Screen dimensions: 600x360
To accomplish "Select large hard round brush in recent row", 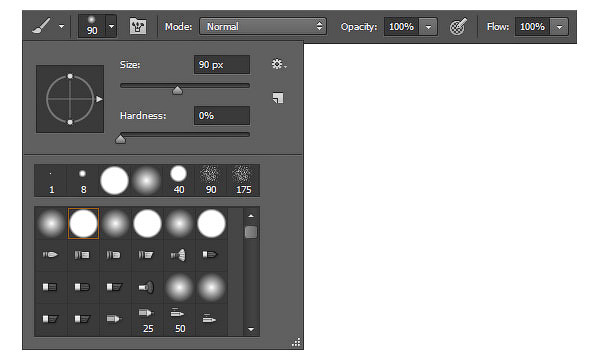I will click(114, 181).
